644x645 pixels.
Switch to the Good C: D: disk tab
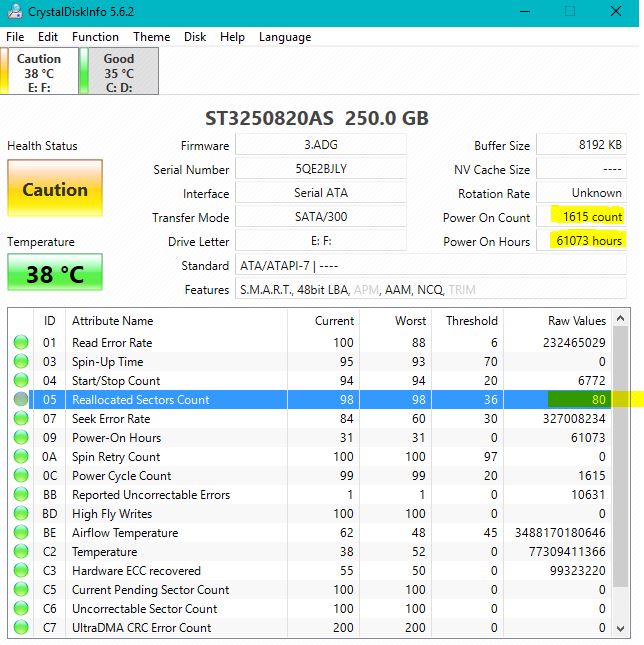[119, 71]
